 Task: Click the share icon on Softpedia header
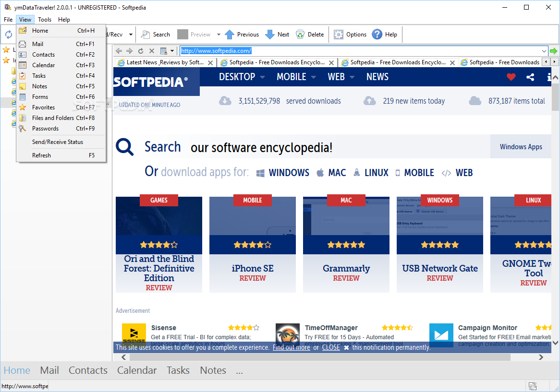tap(530, 77)
